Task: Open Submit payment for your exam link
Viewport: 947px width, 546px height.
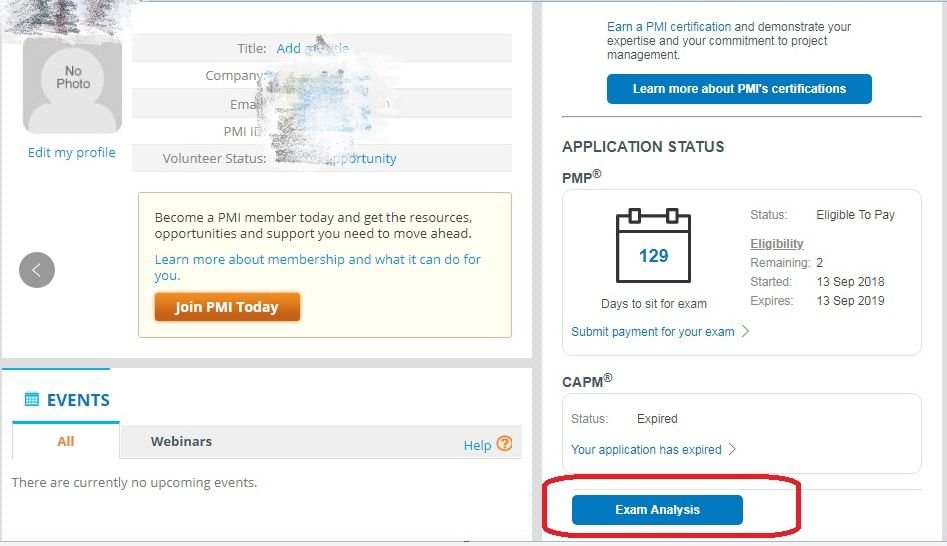Action: pyautogui.click(x=652, y=332)
